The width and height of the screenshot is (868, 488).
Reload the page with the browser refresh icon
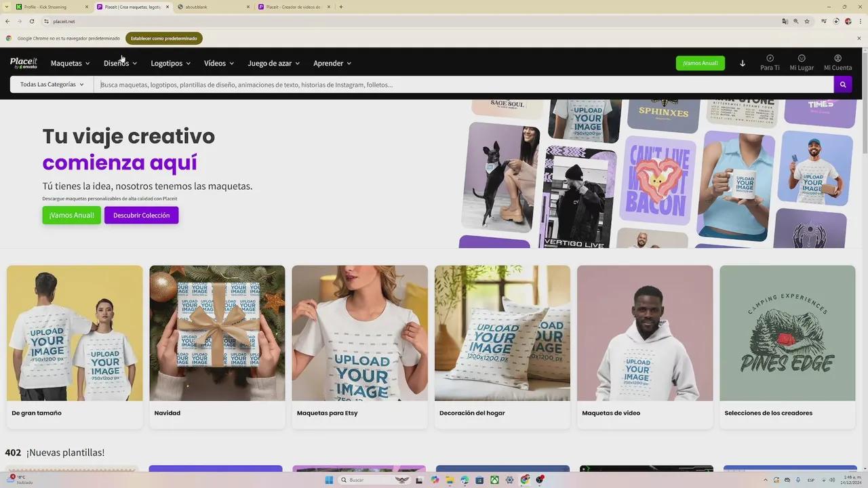click(x=31, y=21)
